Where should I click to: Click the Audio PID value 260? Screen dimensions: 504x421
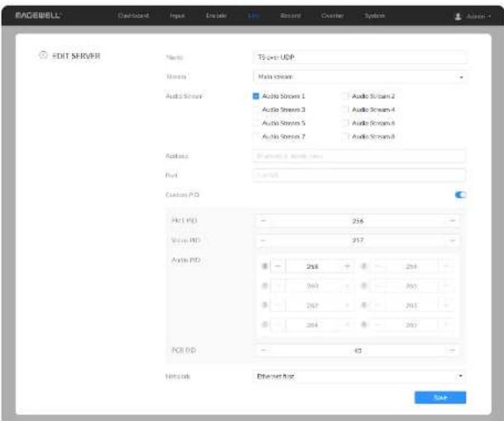[313, 286]
